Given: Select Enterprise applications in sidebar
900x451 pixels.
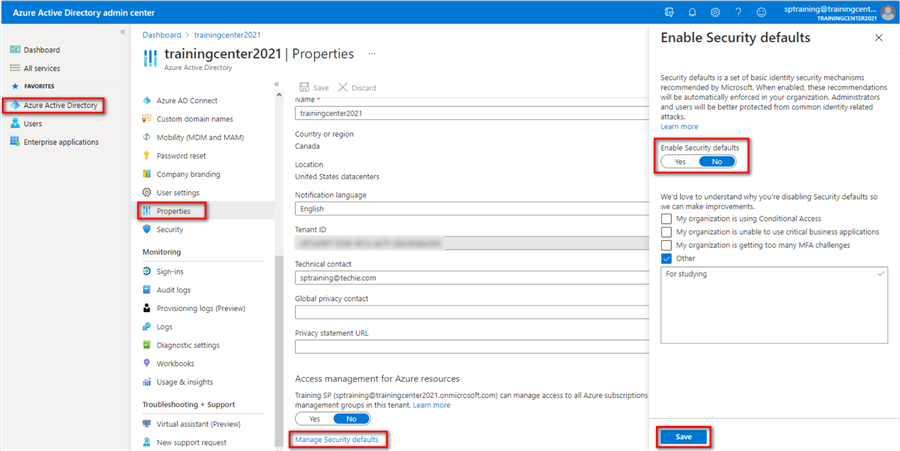Looking at the screenshot, I should point(60,142).
